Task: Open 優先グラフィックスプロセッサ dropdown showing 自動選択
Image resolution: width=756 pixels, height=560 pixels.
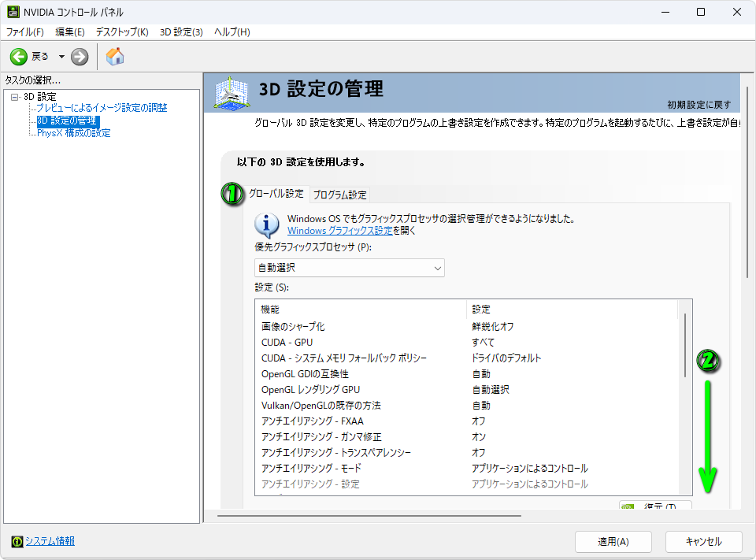Action: [x=350, y=268]
